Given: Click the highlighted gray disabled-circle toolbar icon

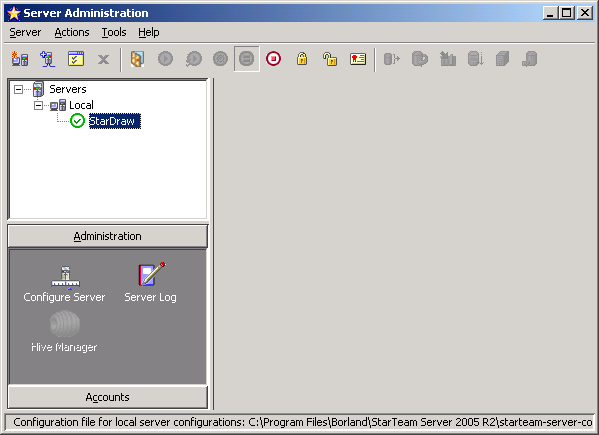Looking at the screenshot, I should coord(246,59).
